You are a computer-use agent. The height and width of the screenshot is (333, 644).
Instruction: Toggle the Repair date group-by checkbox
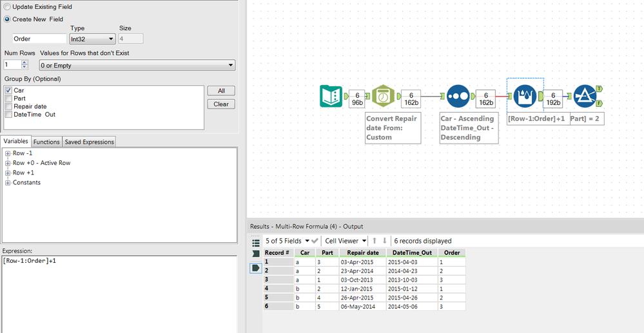click(x=8, y=106)
